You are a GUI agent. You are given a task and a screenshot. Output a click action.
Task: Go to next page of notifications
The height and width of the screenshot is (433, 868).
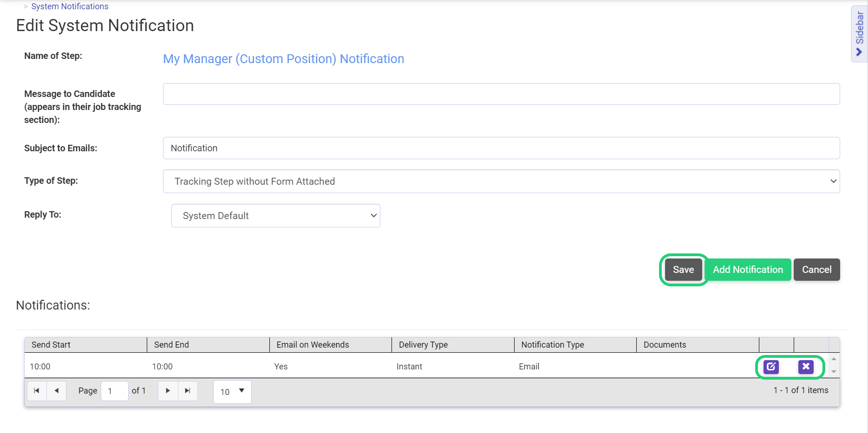[x=168, y=391]
